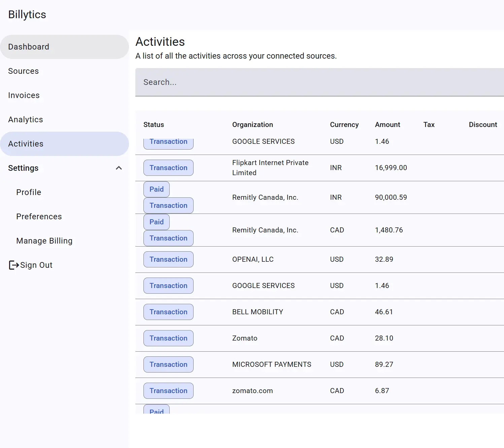Screen dimensions: 504x448
Task: Click the amount 89.27
Action: [x=384, y=364]
